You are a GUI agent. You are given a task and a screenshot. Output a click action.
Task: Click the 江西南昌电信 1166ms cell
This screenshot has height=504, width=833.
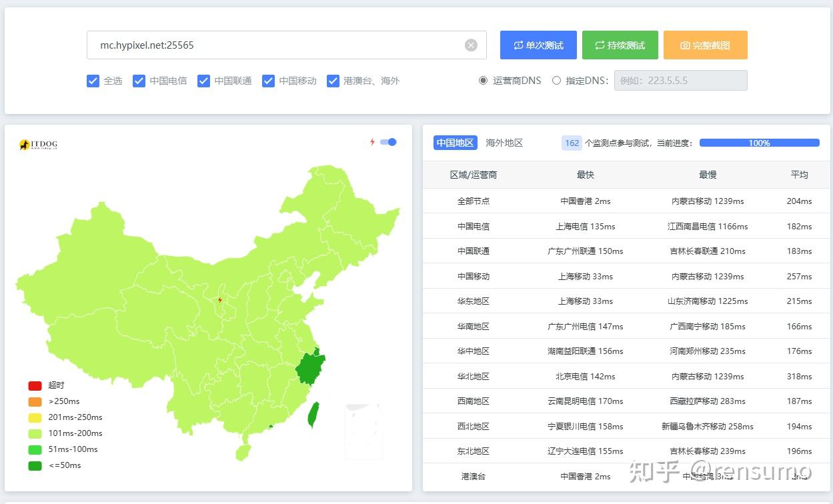708,227
